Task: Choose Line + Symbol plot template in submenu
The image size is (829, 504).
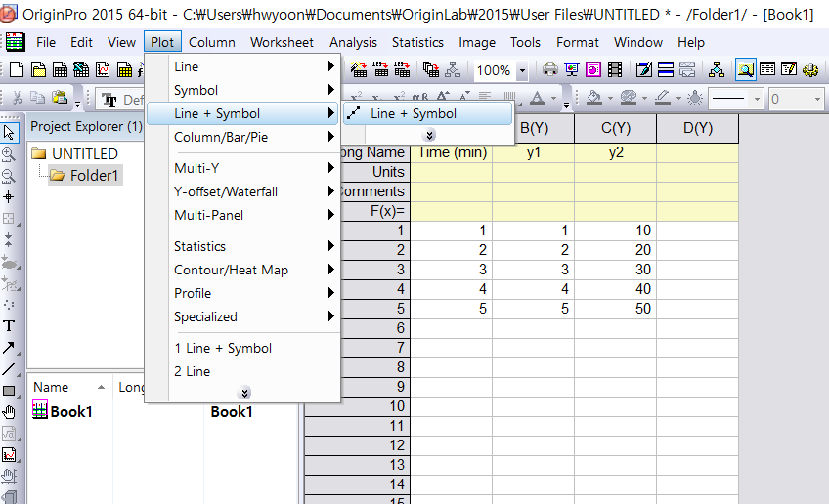Action: (428, 113)
